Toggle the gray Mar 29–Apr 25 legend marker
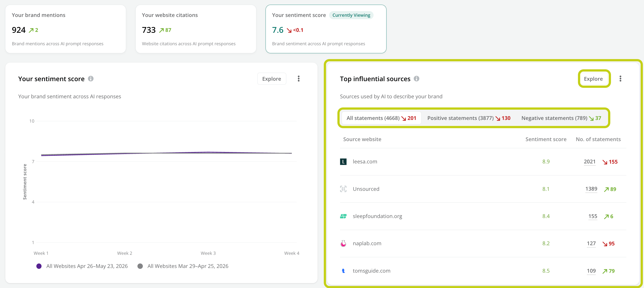This screenshot has width=644, height=288. [140, 266]
